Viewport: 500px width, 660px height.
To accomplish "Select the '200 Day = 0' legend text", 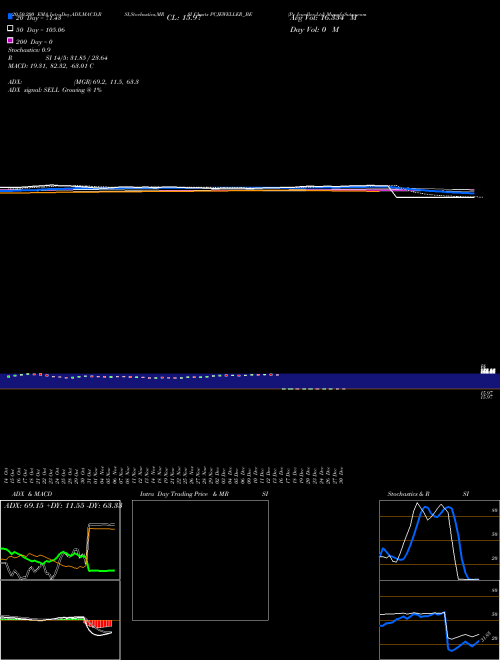I will coord(34,42).
